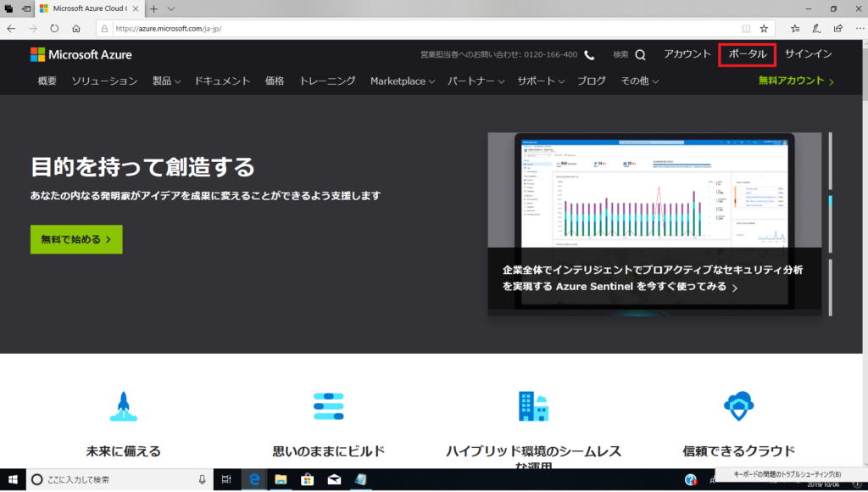Expand the パートナー dropdown menu

pyautogui.click(x=476, y=81)
